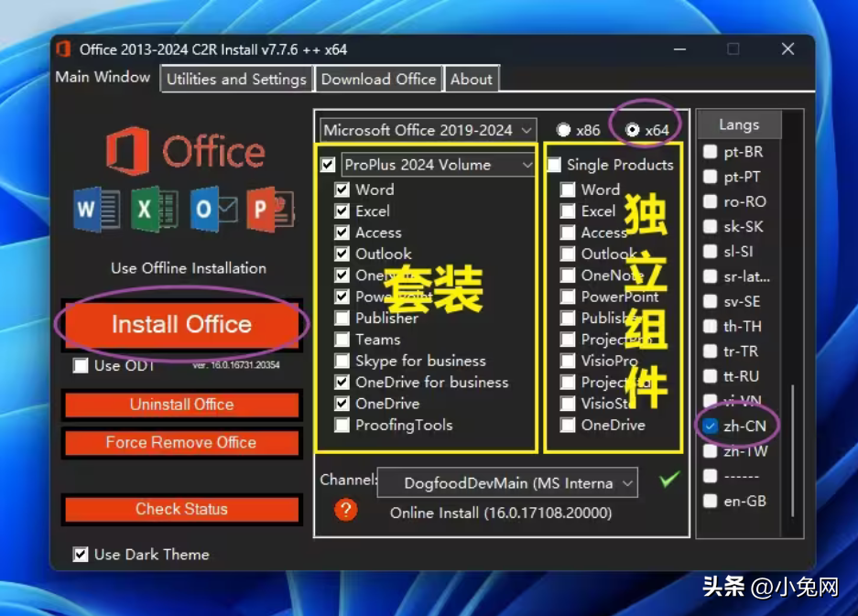Enable the Use ODT checkbox
This screenshot has width=858, height=616.
[81, 365]
